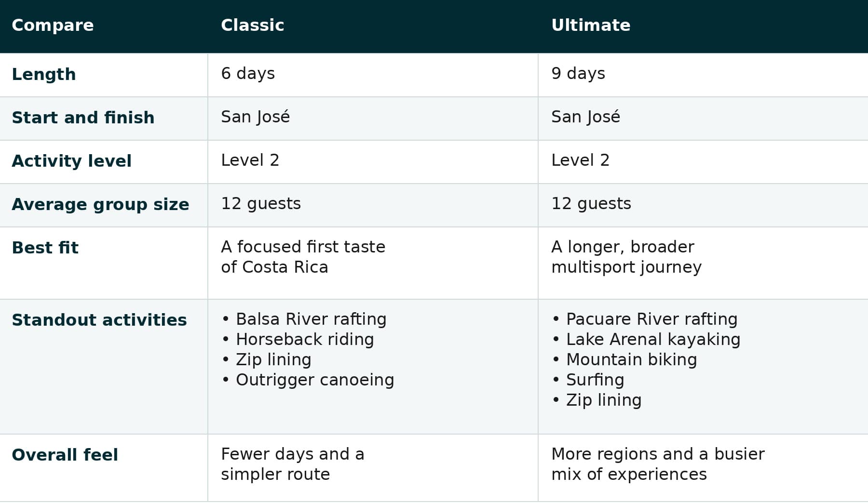The image size is (868, 503).
Task: Click the Balsa River rafting item
Action: click(304, 319)
